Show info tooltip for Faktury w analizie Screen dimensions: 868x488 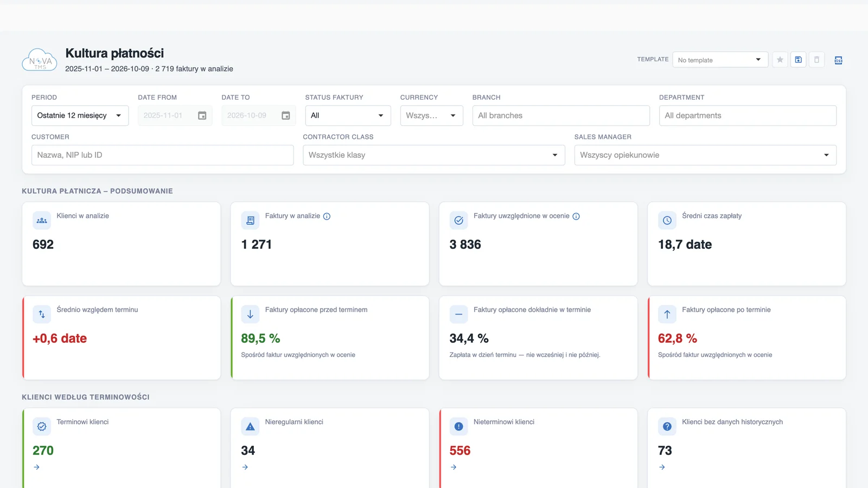327,216
